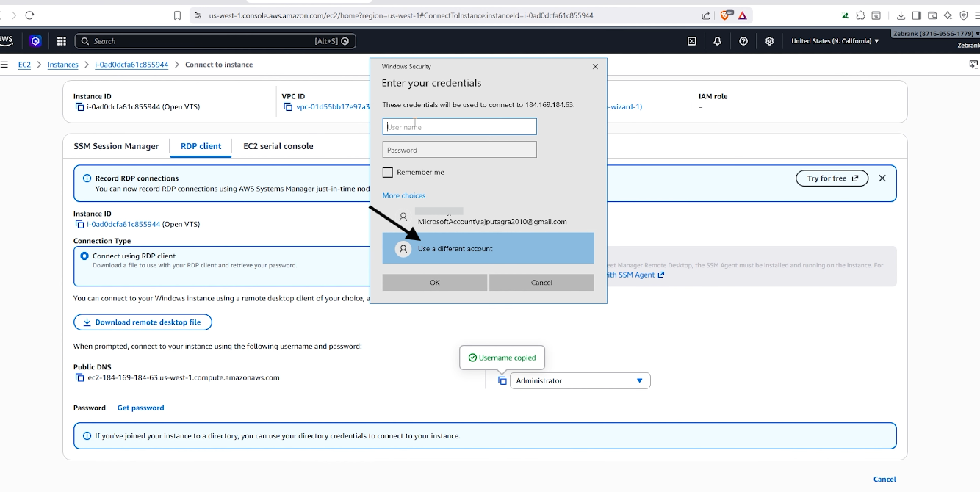Tick the Remember me checkbox
The height and width of the screenshot is (492, 980).
[x=388, y=173]
